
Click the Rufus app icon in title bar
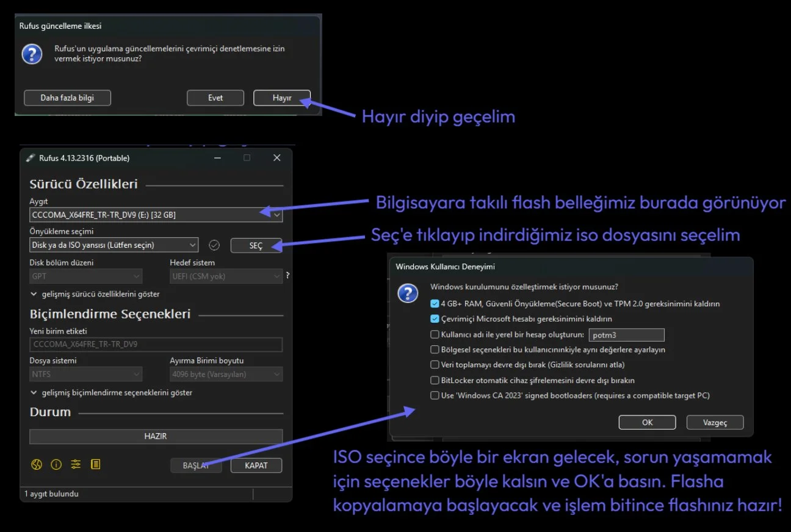coord(31,158)
